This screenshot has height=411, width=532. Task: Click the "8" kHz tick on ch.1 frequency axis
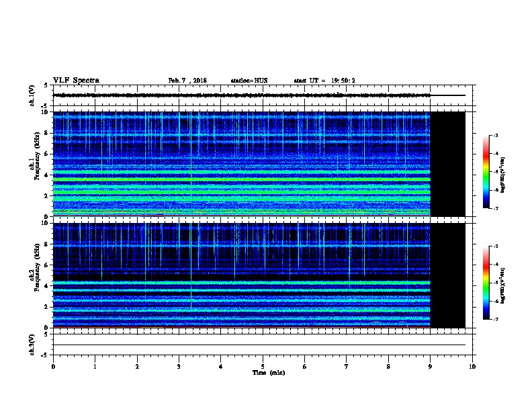46,133
